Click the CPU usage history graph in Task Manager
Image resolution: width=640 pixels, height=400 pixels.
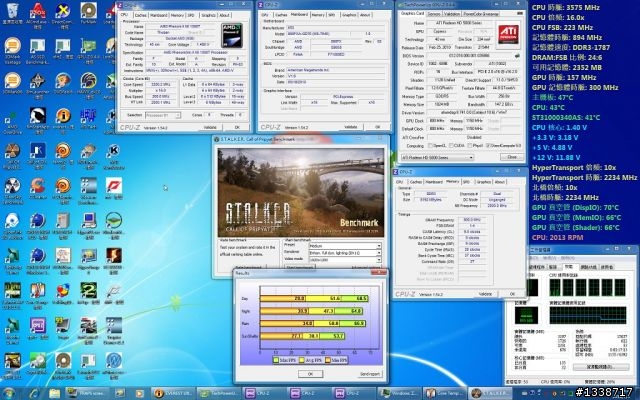click(x=588, y=287)
